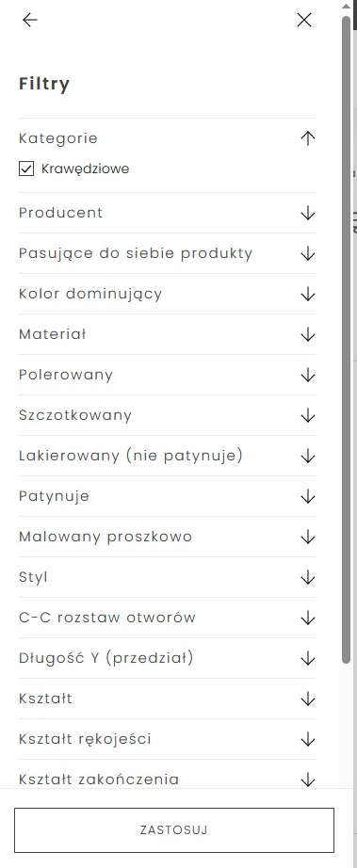This screenshot has width=357, height=868.
Task: Expand the Materiał filter arrow
Action: (x=308, y=335)
